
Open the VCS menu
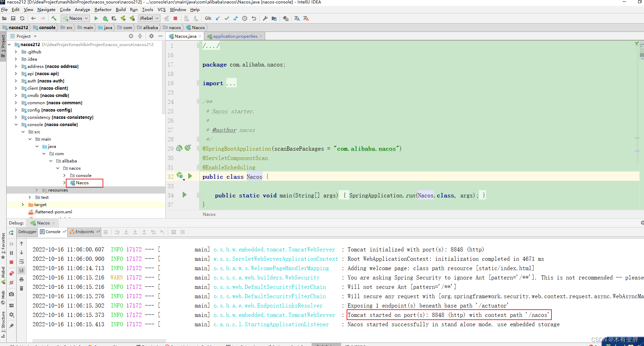click(x=162, y=10)
